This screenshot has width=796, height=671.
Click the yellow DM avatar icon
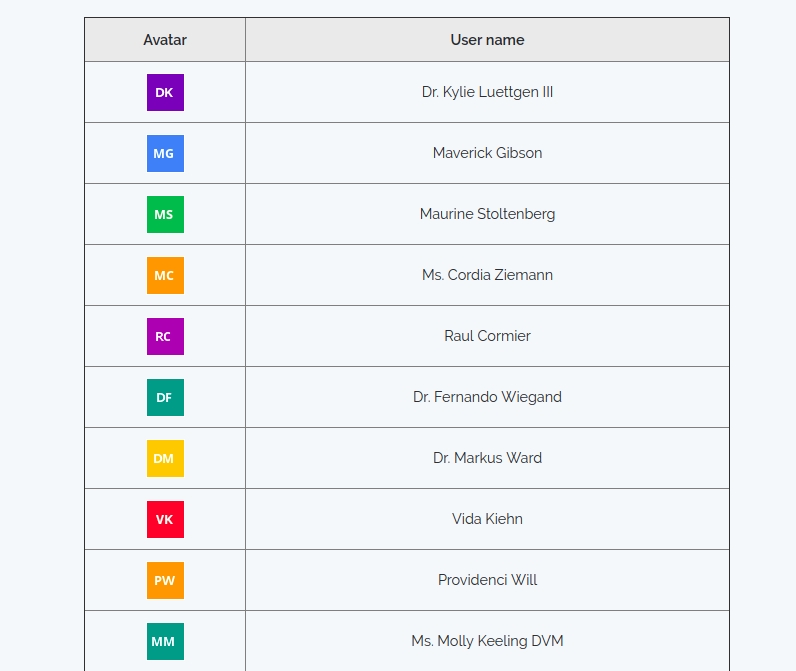point(165,458)
